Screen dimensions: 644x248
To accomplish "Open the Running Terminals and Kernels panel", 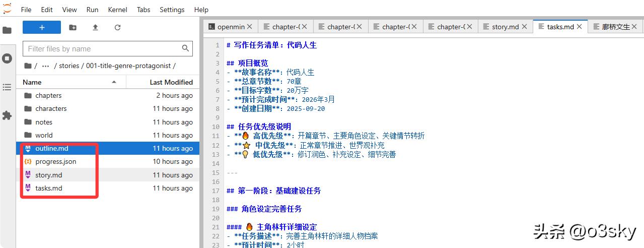I will pyautogui.click(x=7, y=58).
